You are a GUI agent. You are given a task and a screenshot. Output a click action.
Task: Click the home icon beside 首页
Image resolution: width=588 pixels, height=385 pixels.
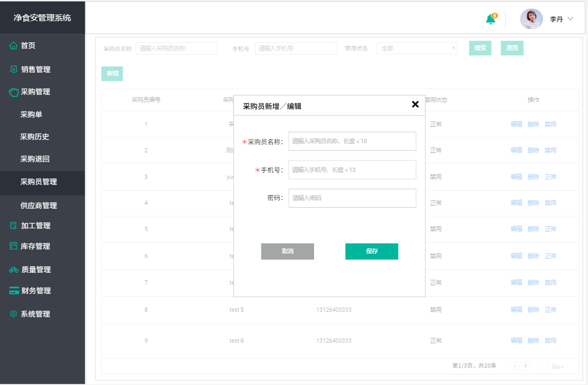click(x=13, y=46)
